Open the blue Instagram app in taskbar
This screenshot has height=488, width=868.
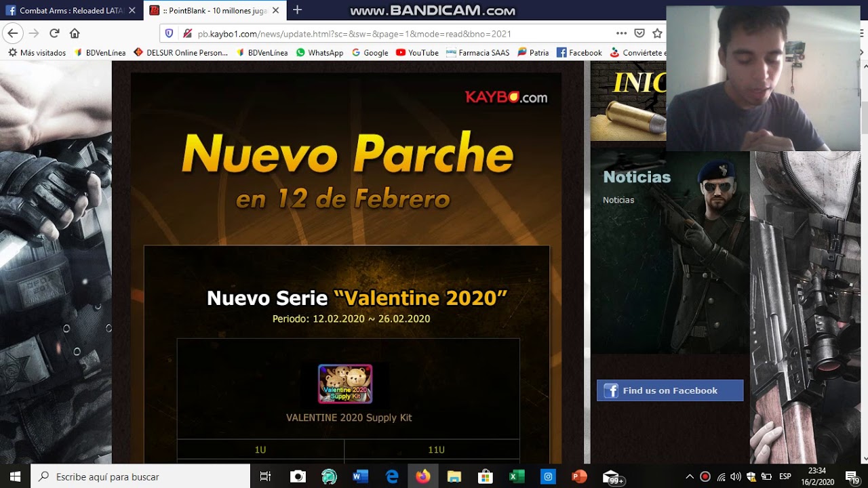click(x=548, y=476)
